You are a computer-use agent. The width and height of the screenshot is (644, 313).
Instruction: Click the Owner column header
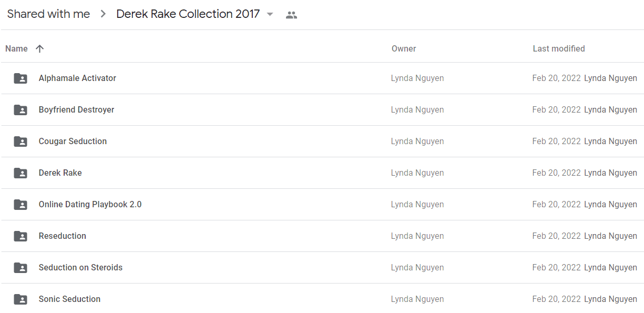pyautogui.click(x=404, y=48)
